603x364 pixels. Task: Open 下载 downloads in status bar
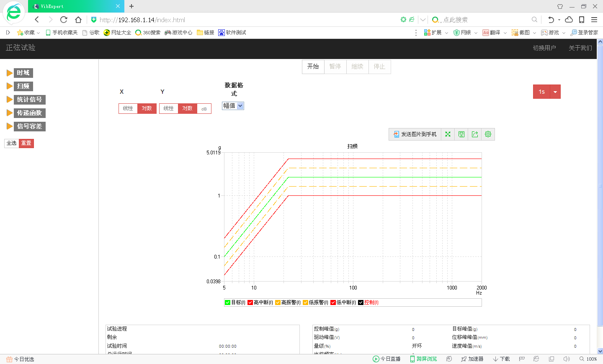(501, 359)
